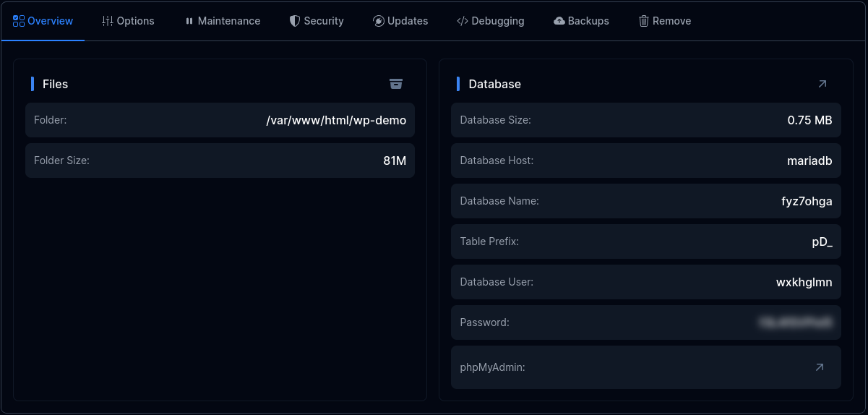
Task: Click the database name fyz7ohga
Action: tap(802, 201)
